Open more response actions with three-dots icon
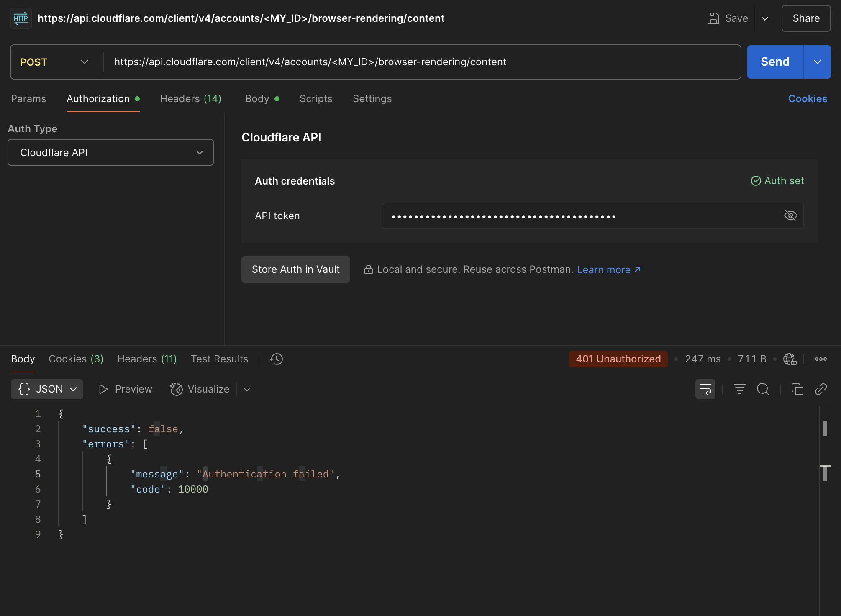The height and width of the screenshot is (616, 841). tap(821, 359)
